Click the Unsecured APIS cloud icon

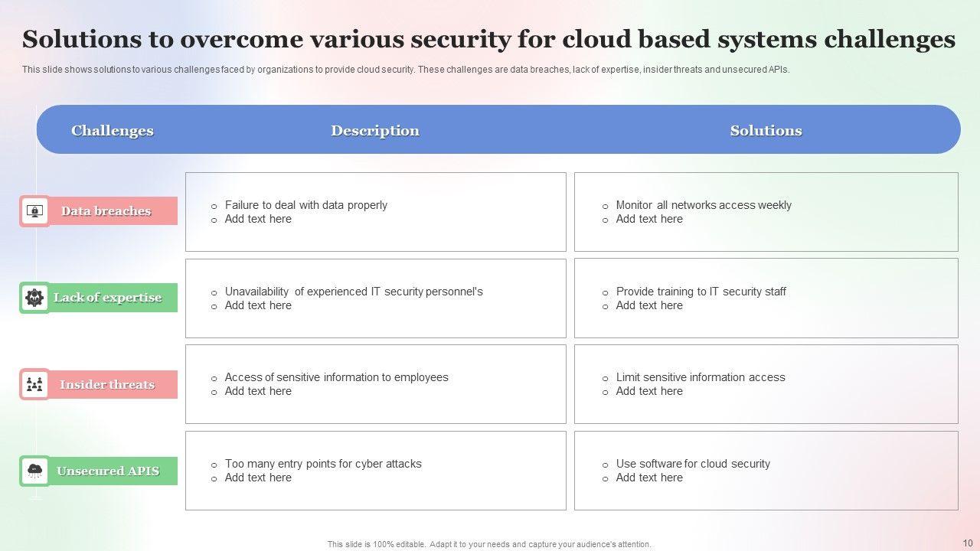[x=34, y=471]
